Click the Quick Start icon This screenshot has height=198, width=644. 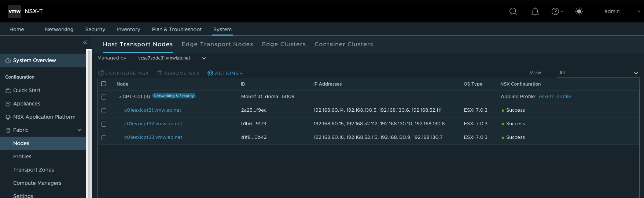(x=8, y=91)
